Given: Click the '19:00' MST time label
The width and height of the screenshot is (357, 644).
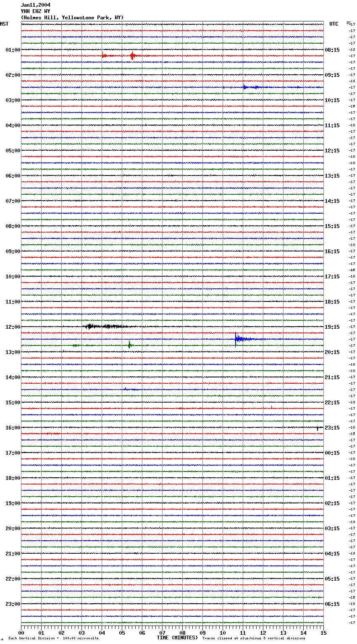Looking at the screenshot, I should point(13,503).
